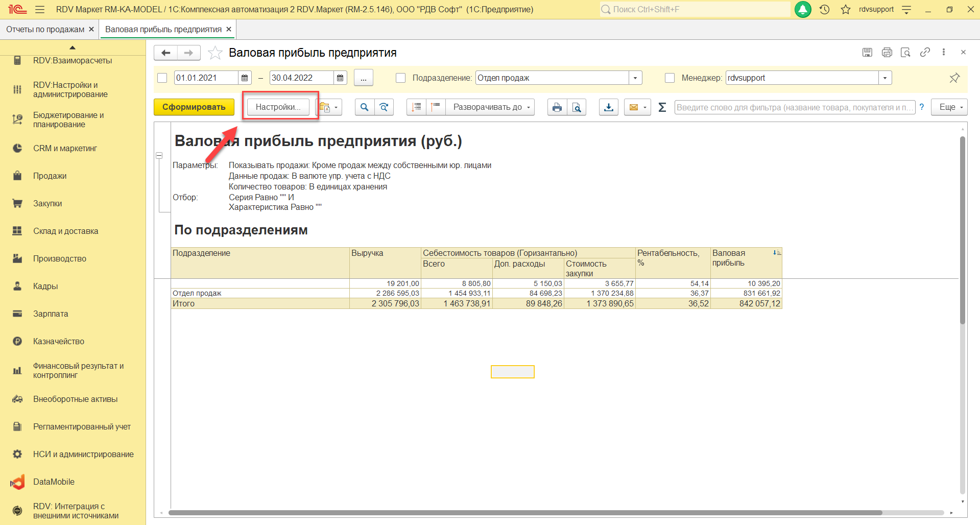Check the period filter checkbox
The image size is (980, 525).
click(162, 78)
